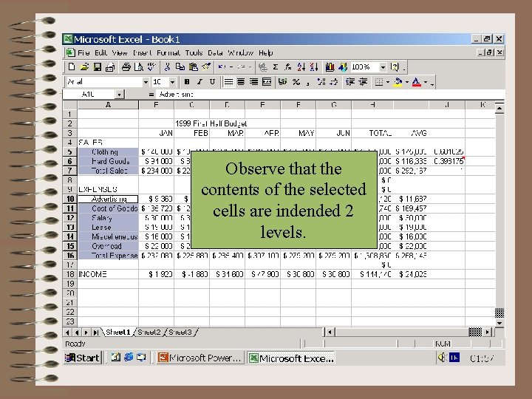532x399 pixels.
Task: Switch to Sheet3 tab
Action: 180,332
